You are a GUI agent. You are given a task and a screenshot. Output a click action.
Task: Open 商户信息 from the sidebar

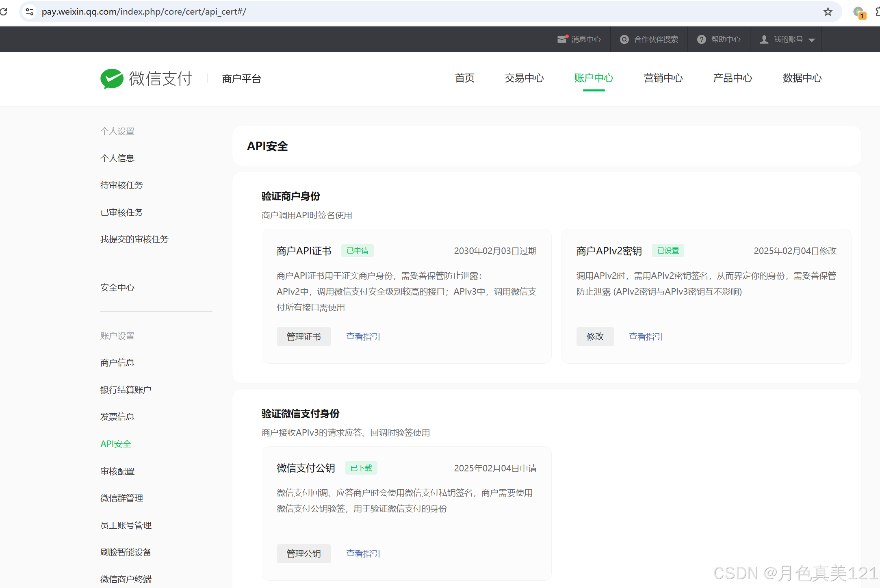pos(117,362)
